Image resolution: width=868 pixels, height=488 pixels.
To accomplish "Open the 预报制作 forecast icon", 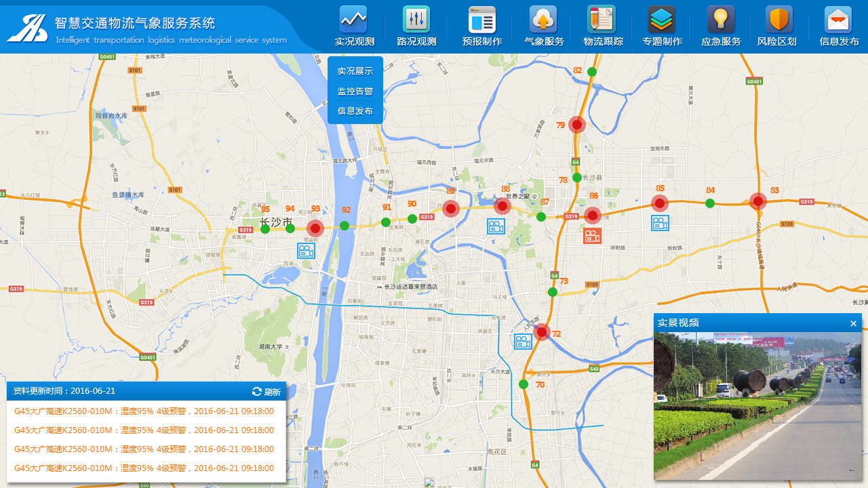I will point(482,20).
